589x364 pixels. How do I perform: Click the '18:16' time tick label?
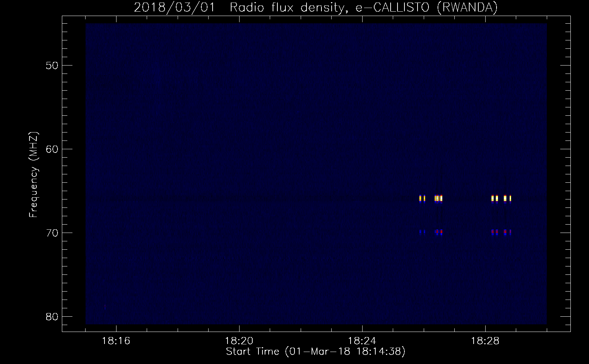(116, 341)
